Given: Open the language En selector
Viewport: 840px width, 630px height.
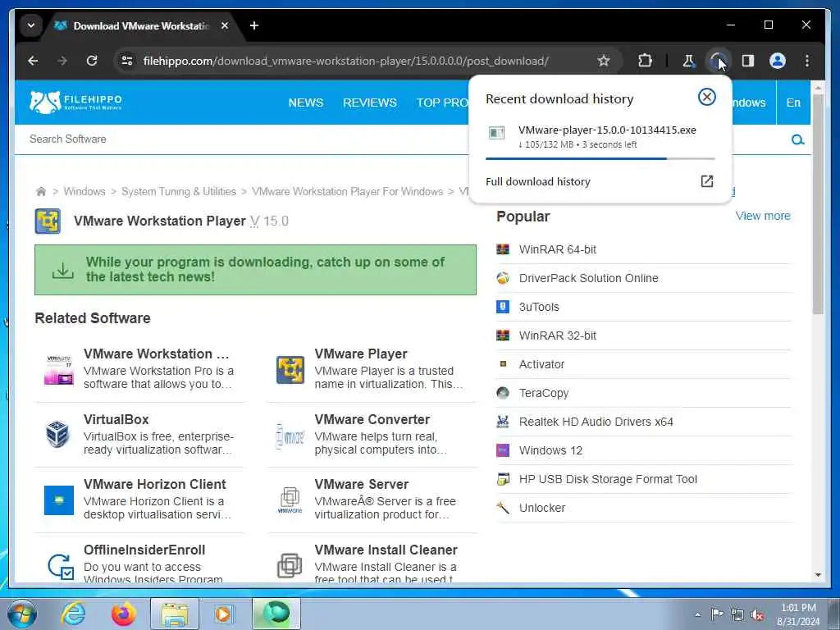Looking at the screenshot, I should (793, 103).
